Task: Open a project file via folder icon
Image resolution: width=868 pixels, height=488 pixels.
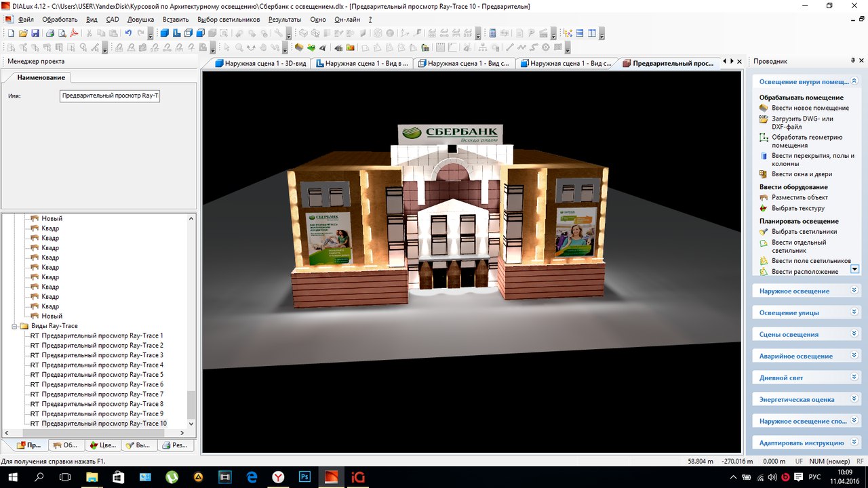Action: [x=23, y=33]
